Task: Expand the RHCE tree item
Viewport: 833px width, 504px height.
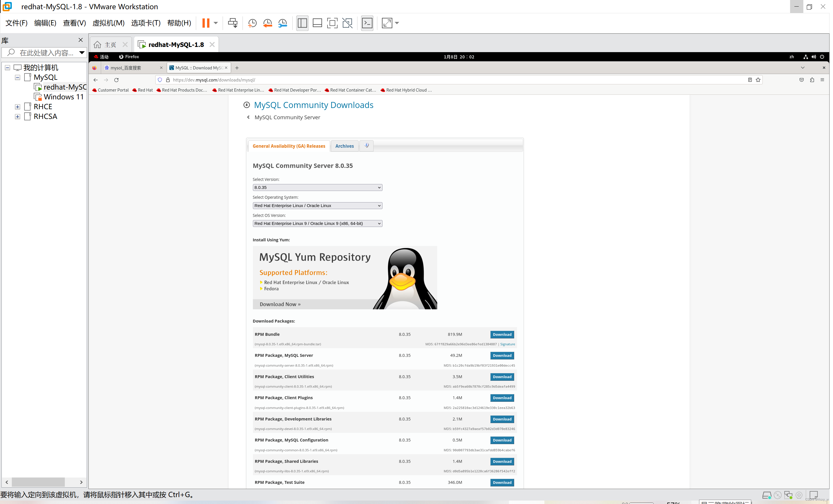Action: pyautogui.click(x=17, y=107)
